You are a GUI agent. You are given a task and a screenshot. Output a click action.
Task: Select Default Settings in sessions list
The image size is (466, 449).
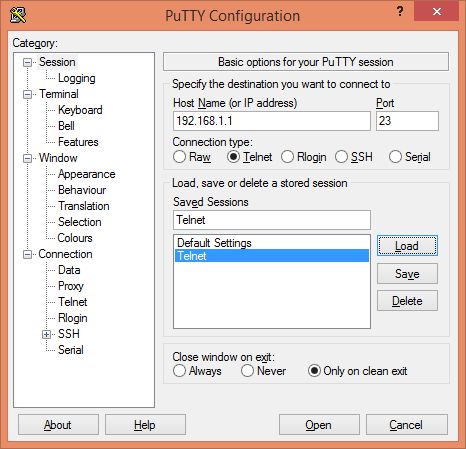[x=272, y=243]
